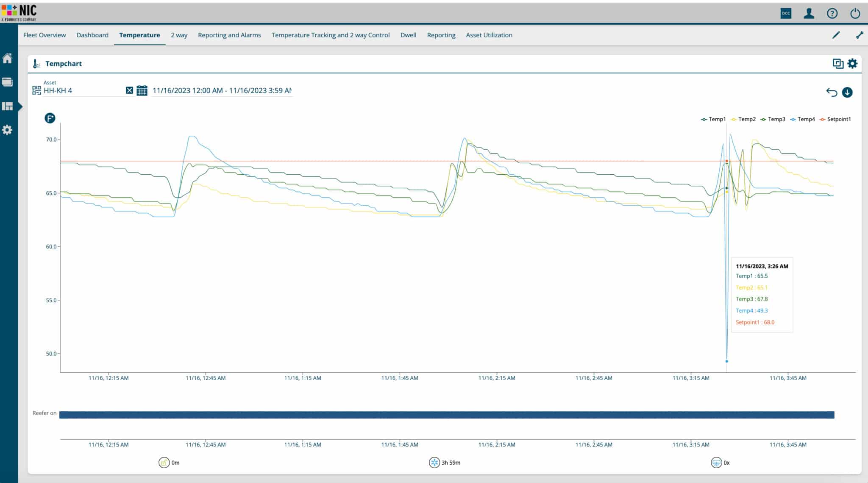Click the download chart data icon
This screenshot has height=483, width=868.
[847, 92]
